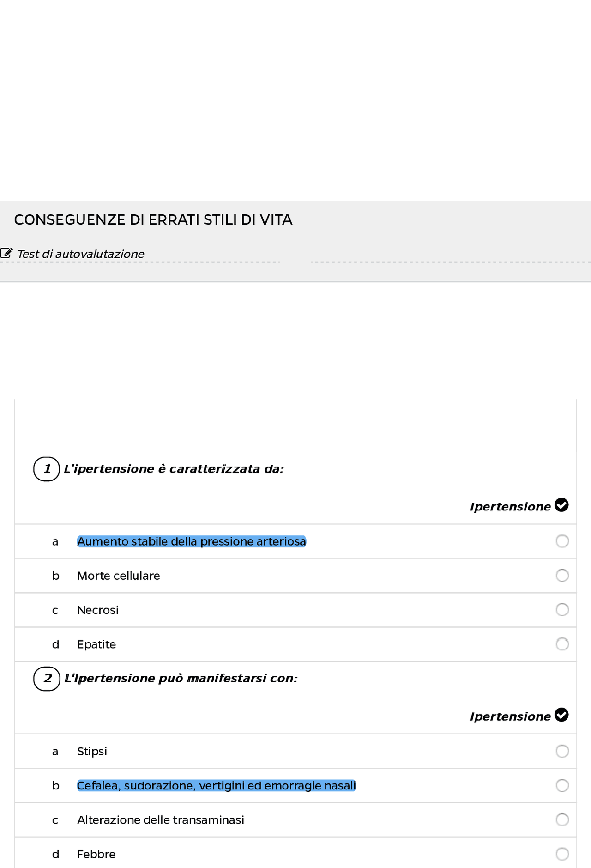591x868 pixels.
Task: Click question text L'Ipertensione può manifestarsi con
Action: [181, 679]
